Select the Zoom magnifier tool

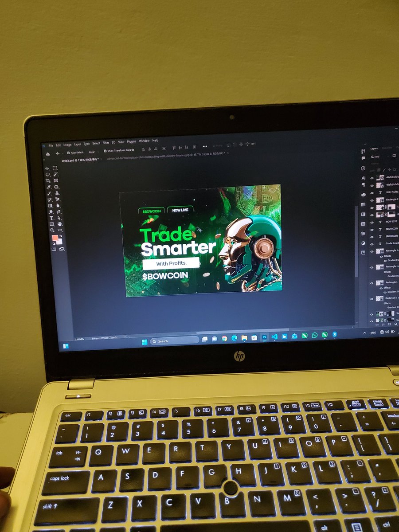[52, 230]
